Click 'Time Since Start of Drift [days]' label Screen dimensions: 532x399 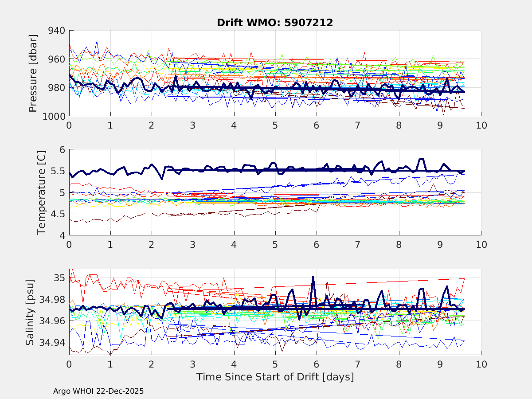click(x=275, y=377)
